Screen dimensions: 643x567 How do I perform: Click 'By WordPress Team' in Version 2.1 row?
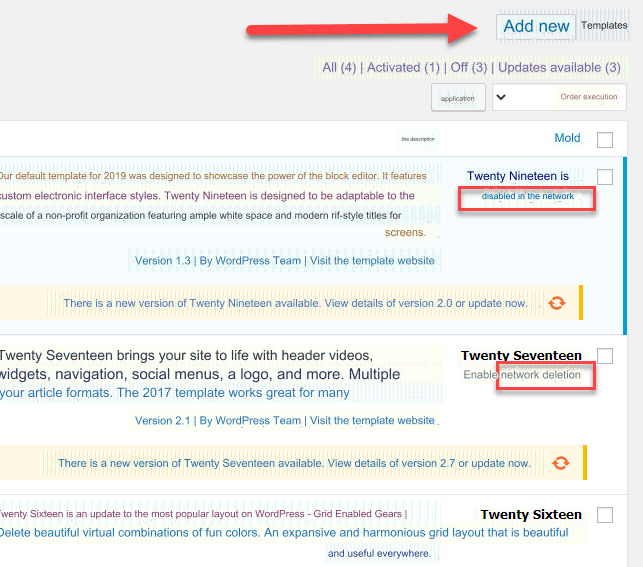pos(250,421)
